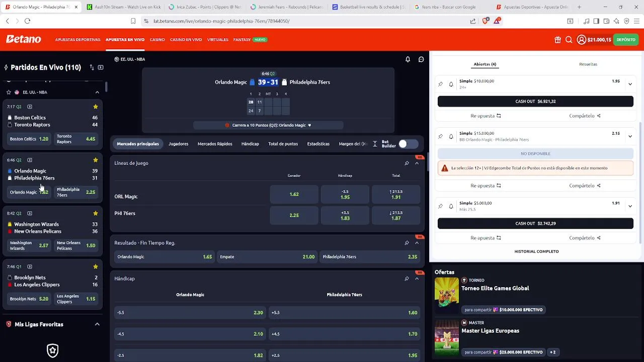Open new browser tab with plus icon
Image resolution: width=644 pixels, height=362 pixels.
click(x=579, y=7)
